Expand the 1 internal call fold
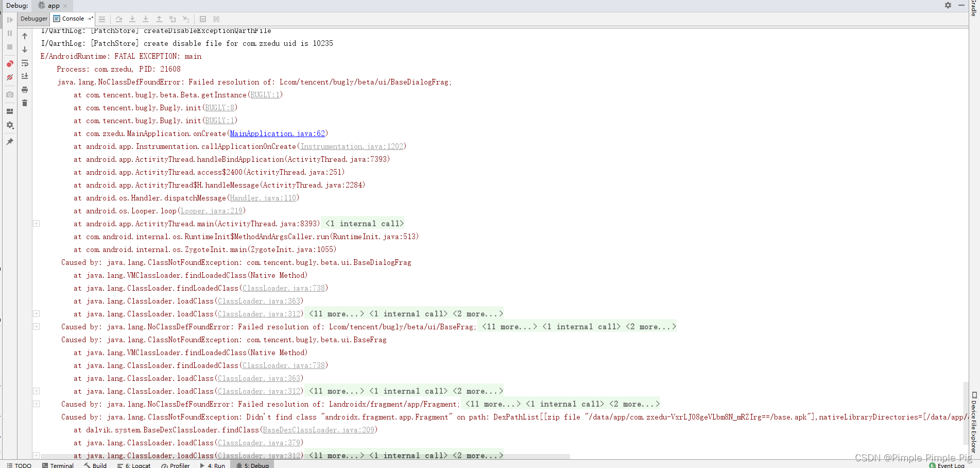The height and width of the screenshot is (468, 980). coord(364,224)
